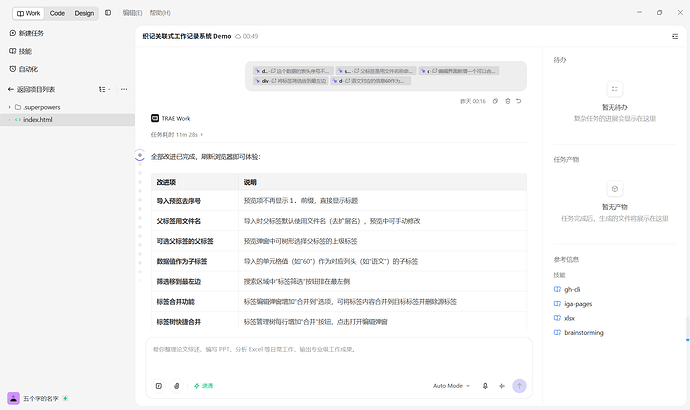Open the brainstorming skill link
690x410 pixels.
(584, 333)
